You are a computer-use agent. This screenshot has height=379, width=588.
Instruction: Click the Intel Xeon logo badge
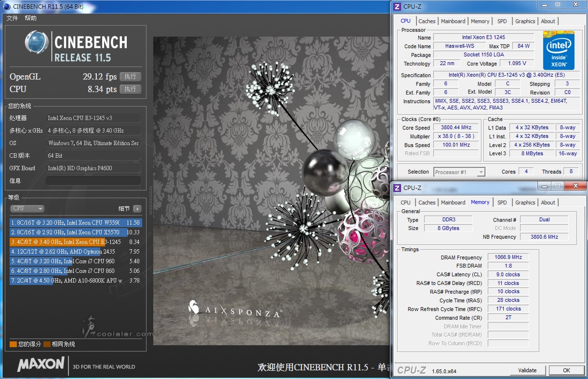tap(559, 50)
